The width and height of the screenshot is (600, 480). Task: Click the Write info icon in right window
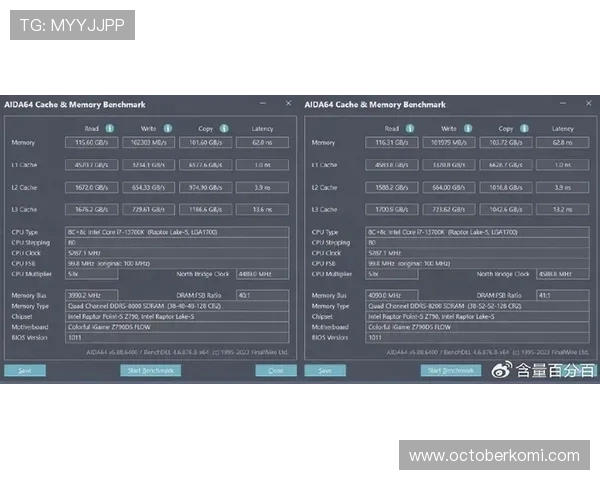468,129
